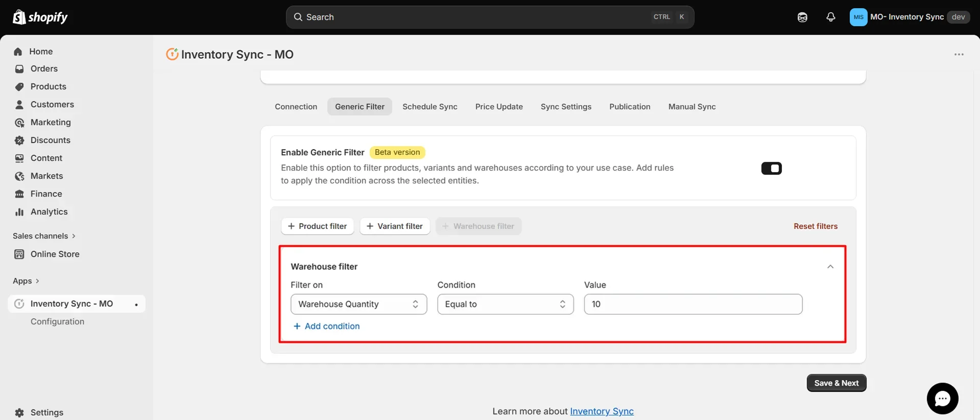Viewport: 980px width, 420px height.
Task: Expand Sales channels section
Action: coord(44,236)
